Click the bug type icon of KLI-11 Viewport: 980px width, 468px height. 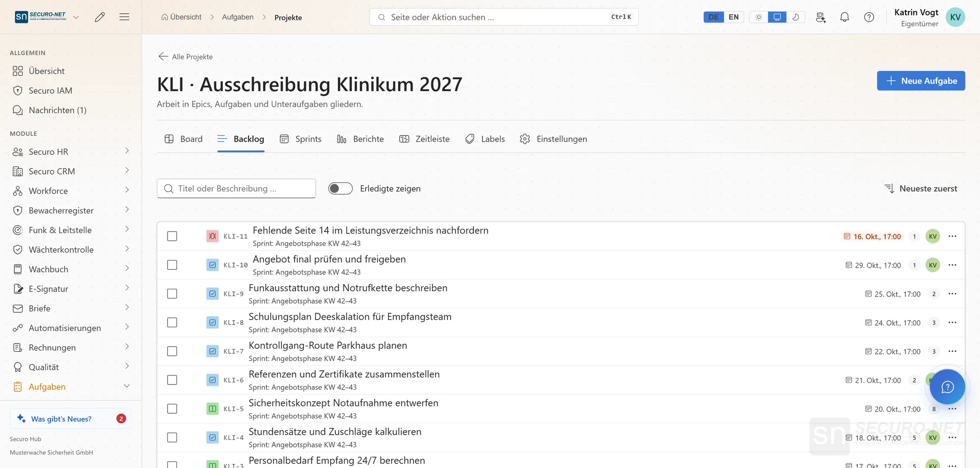(212, 236)
